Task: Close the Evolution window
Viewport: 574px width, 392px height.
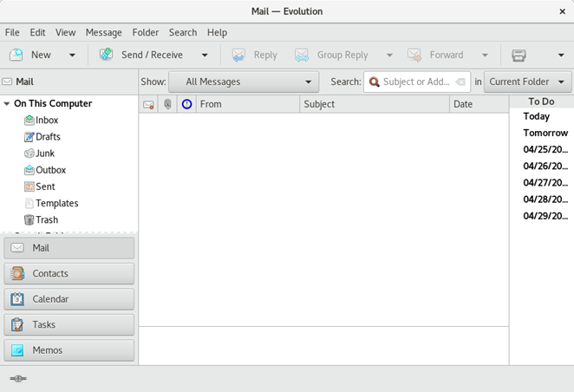Action: [x=562, y=12]
